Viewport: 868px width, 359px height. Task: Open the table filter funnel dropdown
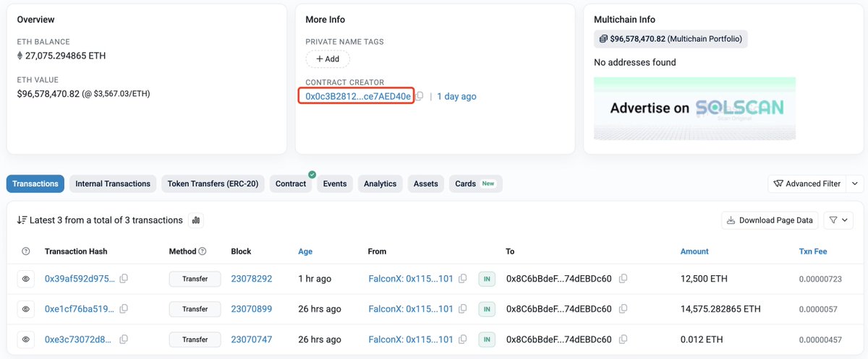838,220
